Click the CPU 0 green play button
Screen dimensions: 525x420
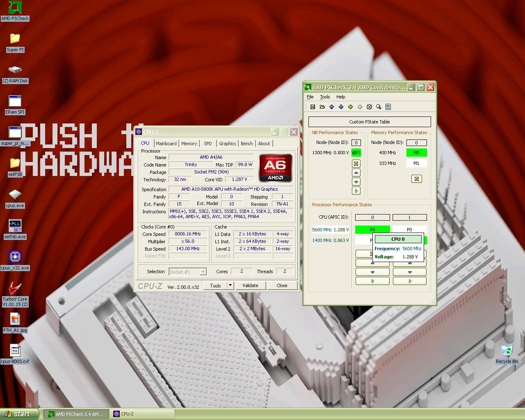click(372, 281)
